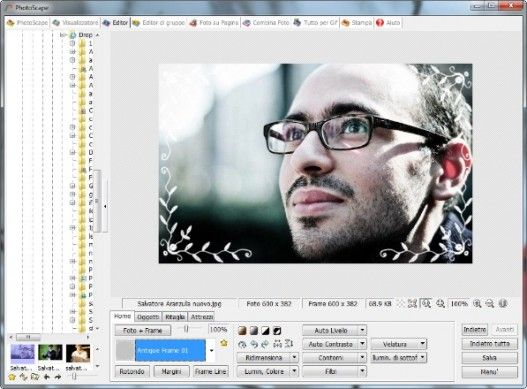Zoom in with the plus magnifier
This screenshot has width=527, height=389.
click(477, 304)
